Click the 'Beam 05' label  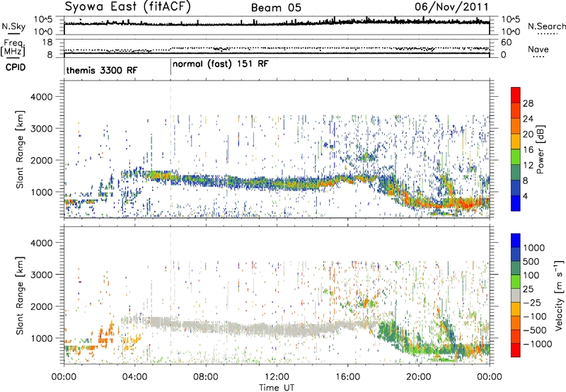276,8
